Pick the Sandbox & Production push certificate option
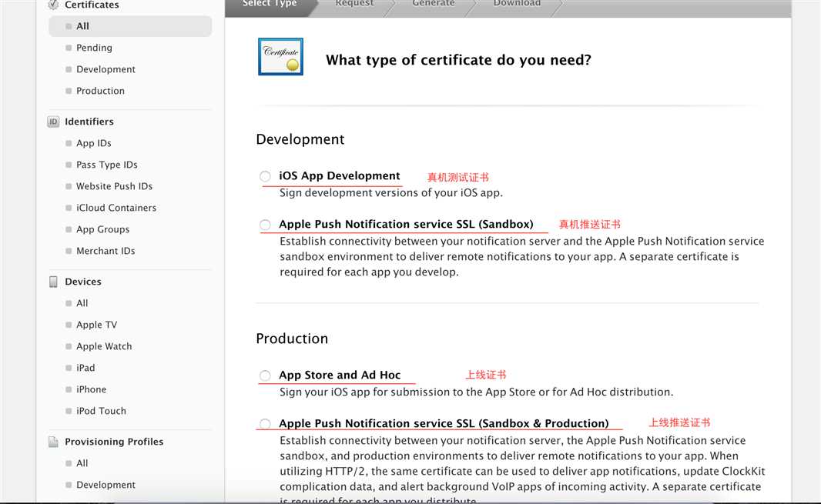The width and height of the screenshot is (821, 504). (265, 424)
